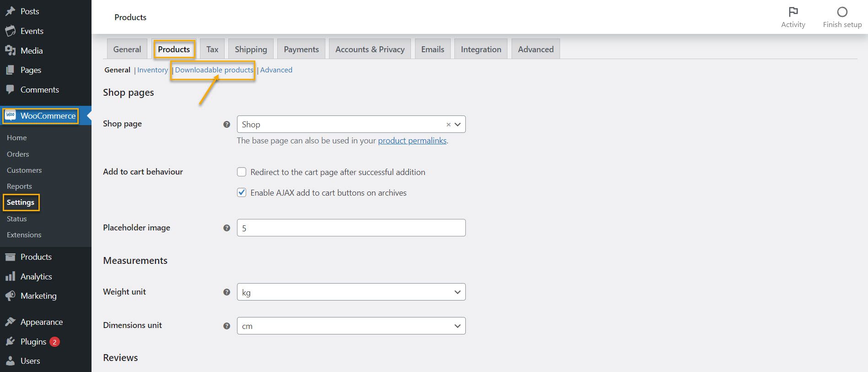
Task: Open WooCommerce Extensions submenu item
Action: pos(24,235)
